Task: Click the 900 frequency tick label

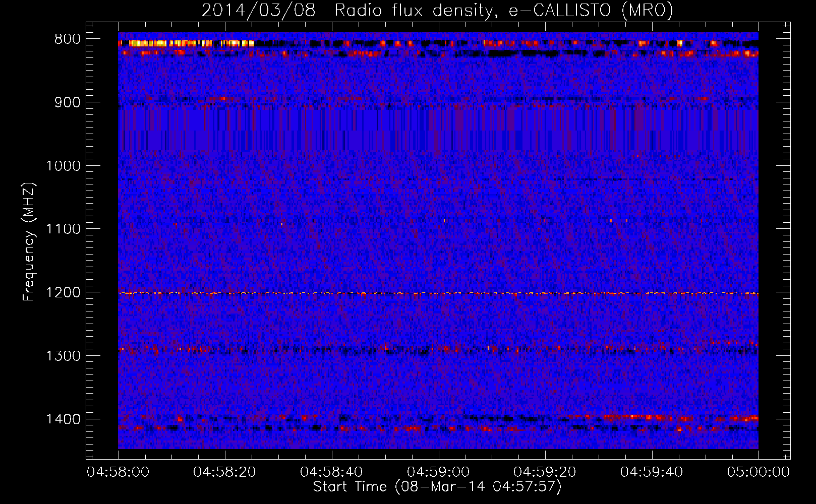Action: [x=68, y=102]
